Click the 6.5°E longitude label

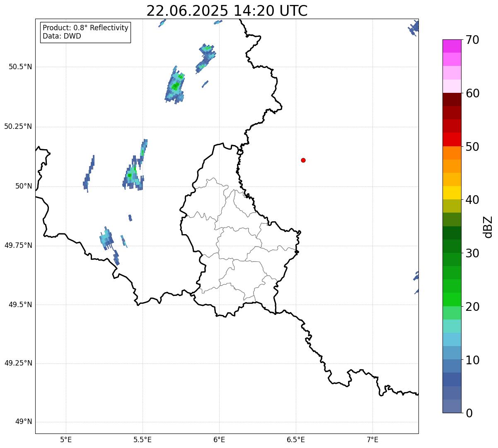296,439
